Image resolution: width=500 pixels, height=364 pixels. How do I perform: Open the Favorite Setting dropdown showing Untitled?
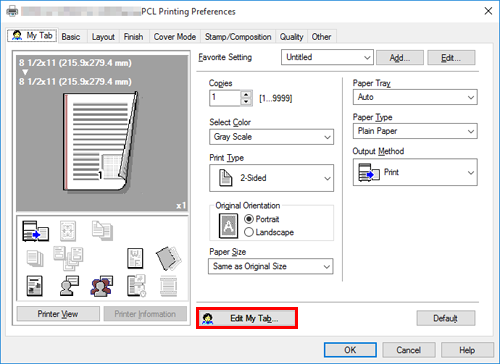pos(327,57)
